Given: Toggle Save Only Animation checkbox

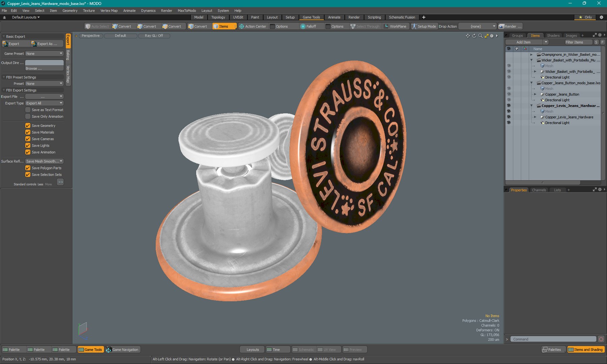Looking at the screenshot, I should pyautogui.click(x=28, y=117).
